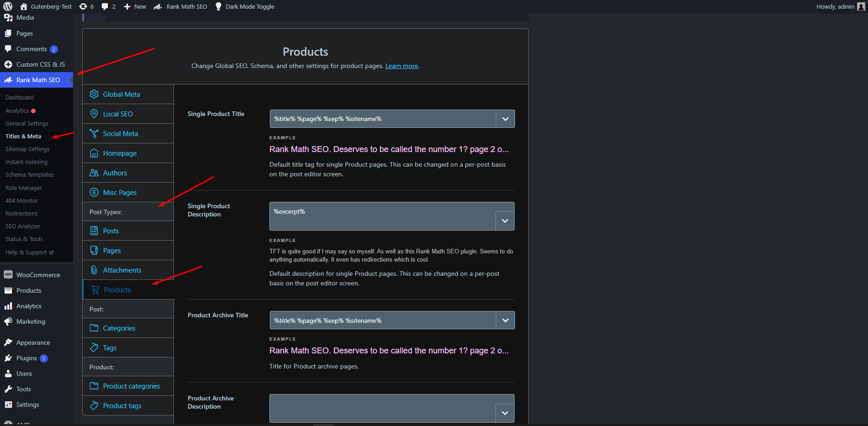The height and width of the screenshot is (426, 868).
Task: Open Sitemap Settings submenu item
Action: coord(27,149)
